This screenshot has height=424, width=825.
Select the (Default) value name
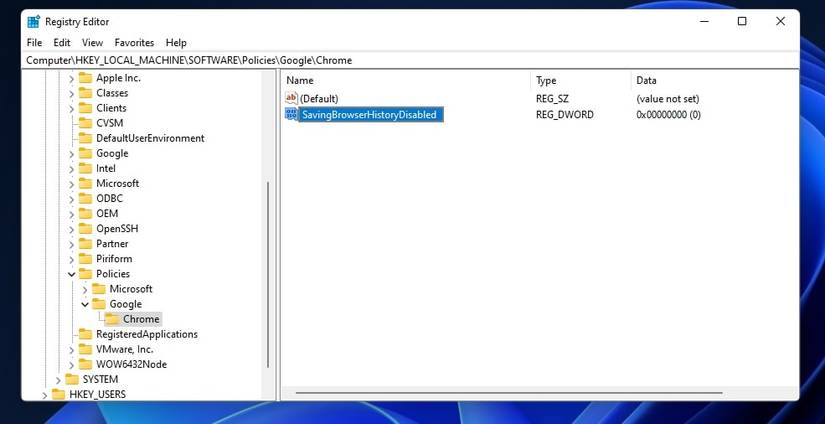pos(319,99)
